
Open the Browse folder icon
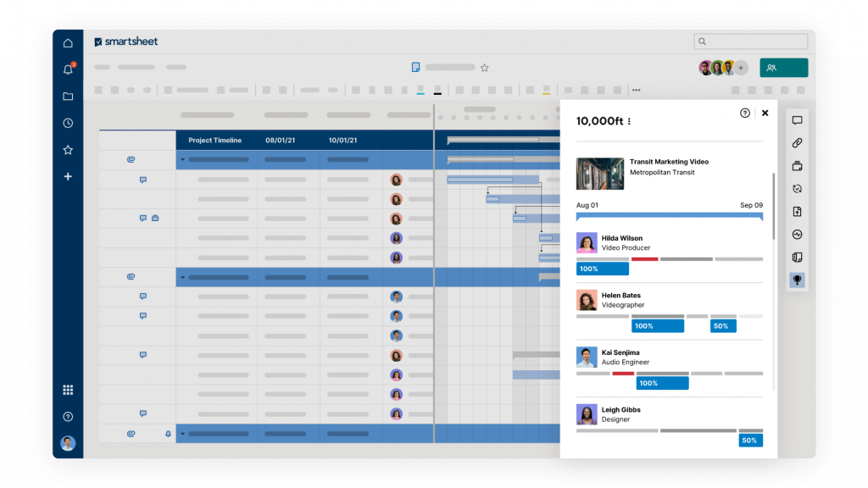tap(68, 97)
